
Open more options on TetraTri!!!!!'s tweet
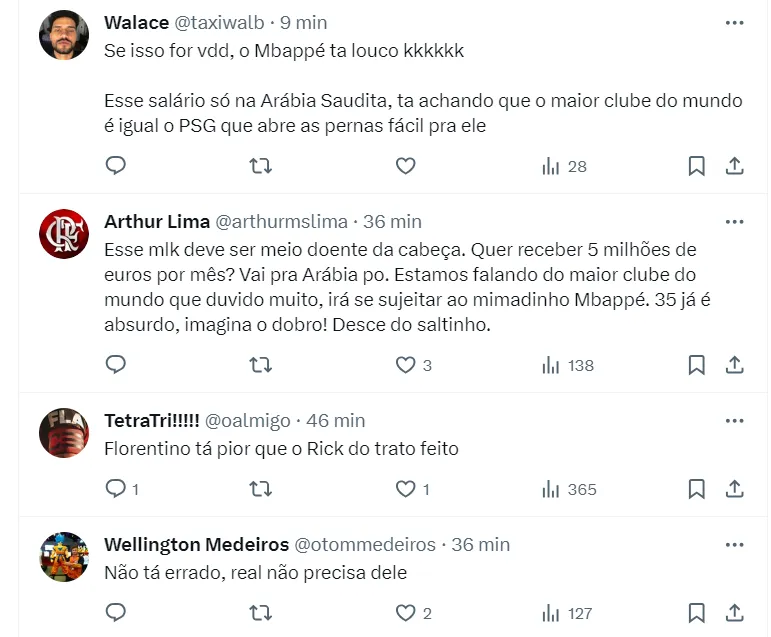tap(734, 420)
